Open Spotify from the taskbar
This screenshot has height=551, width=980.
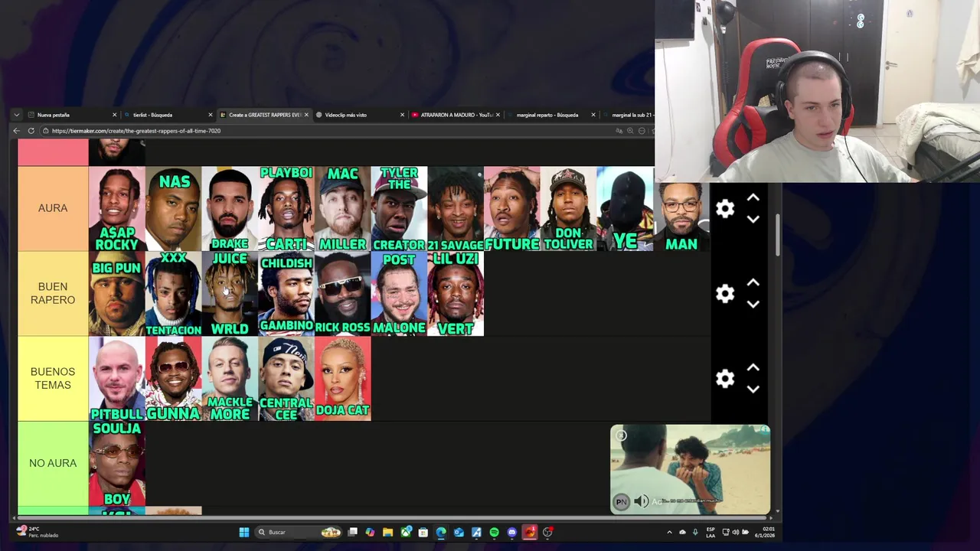(494, 532)
